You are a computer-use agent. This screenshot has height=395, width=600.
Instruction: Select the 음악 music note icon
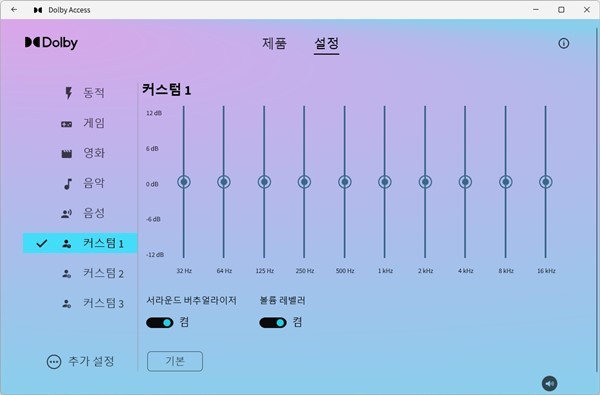coord(68,184)
